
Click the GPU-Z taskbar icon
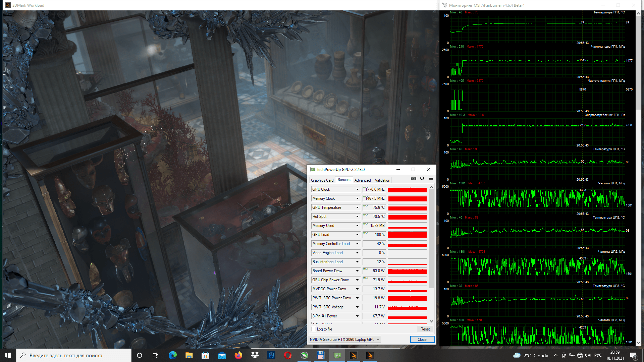pyautogui.click(x=337, y=355)
